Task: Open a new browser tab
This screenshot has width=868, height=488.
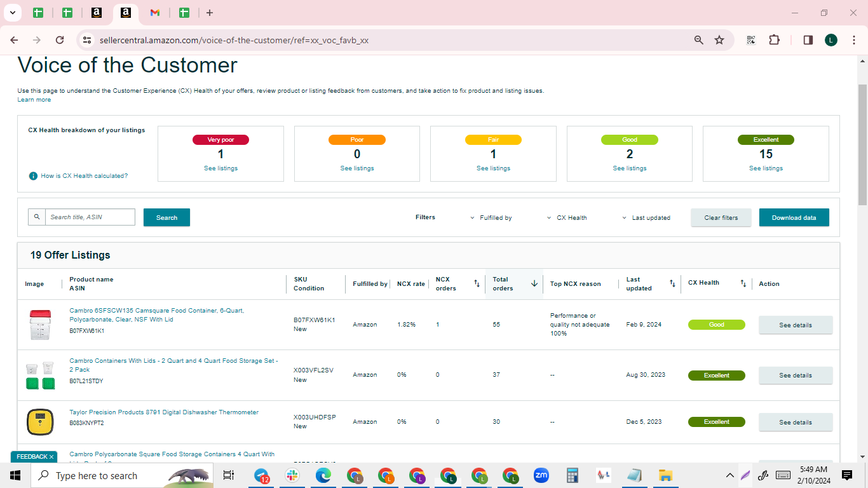Action: click(x=210, y=13)
